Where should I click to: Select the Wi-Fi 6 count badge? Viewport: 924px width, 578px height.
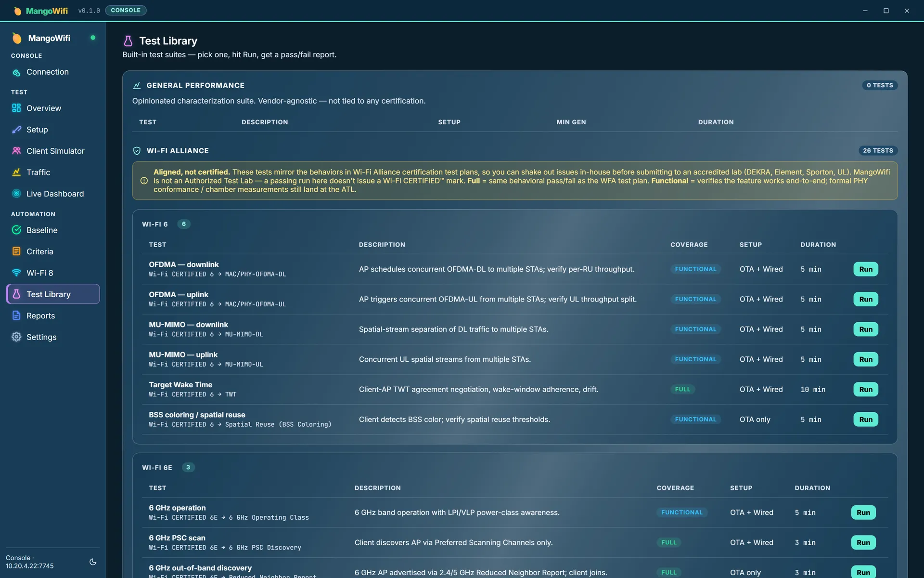(183, 224)
